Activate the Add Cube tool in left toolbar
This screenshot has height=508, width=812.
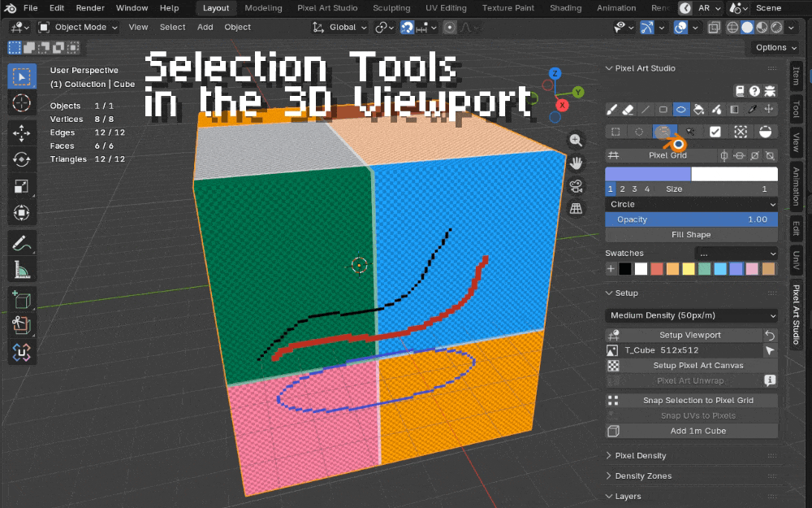[21, 300]
